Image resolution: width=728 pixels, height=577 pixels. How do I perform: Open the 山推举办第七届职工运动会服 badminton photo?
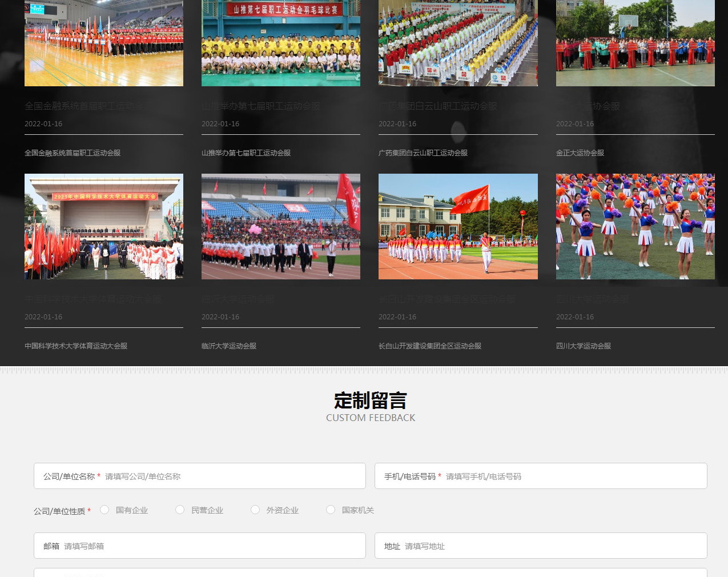281,43
